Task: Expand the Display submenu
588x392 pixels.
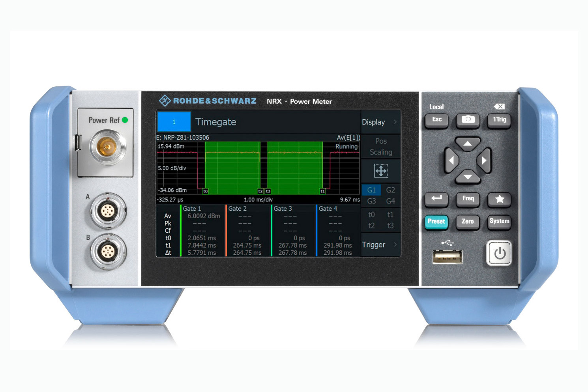Action: coord(380,122)
